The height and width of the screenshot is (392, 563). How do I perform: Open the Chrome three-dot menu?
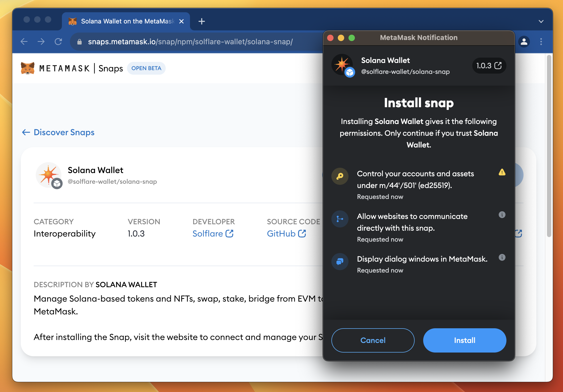tap(541, 42)
